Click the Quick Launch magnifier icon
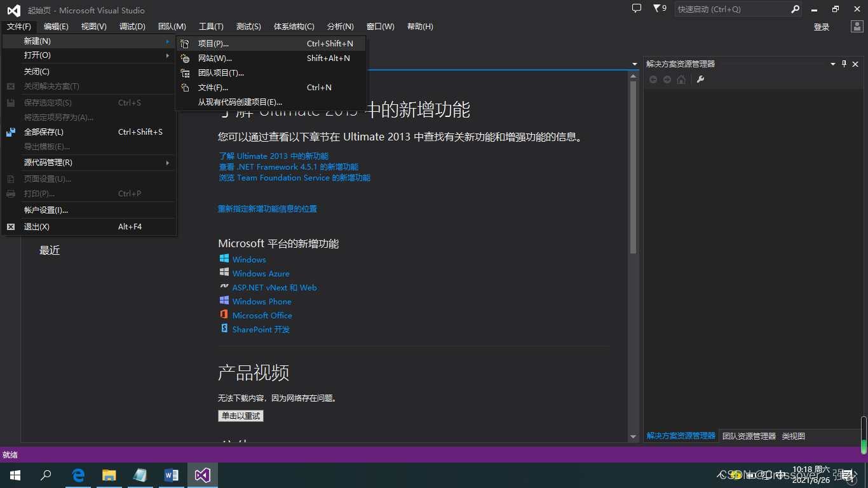This screenshot has width=868, height=488. (795, 9)
